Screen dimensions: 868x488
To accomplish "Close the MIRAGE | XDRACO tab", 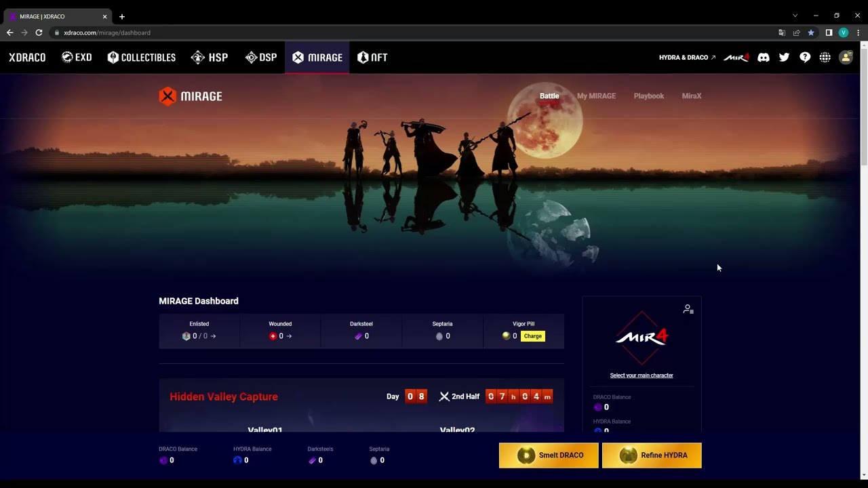I will click(x=104, y=16).
